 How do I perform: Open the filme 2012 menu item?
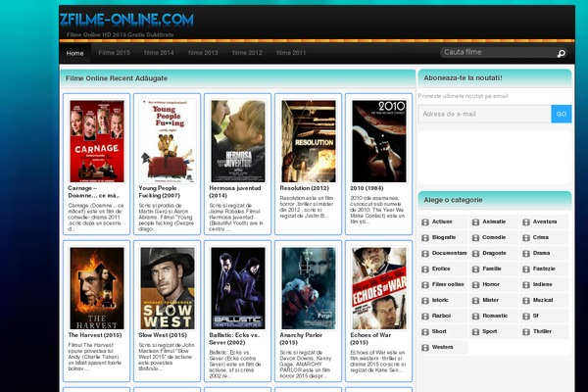click(x=247, y=53)
